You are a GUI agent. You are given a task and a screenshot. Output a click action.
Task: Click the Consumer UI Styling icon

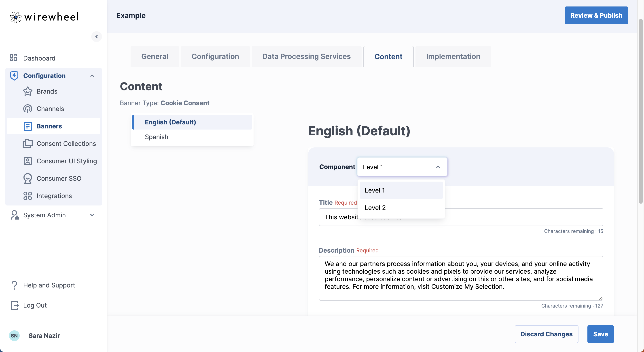tap(28, 161)
